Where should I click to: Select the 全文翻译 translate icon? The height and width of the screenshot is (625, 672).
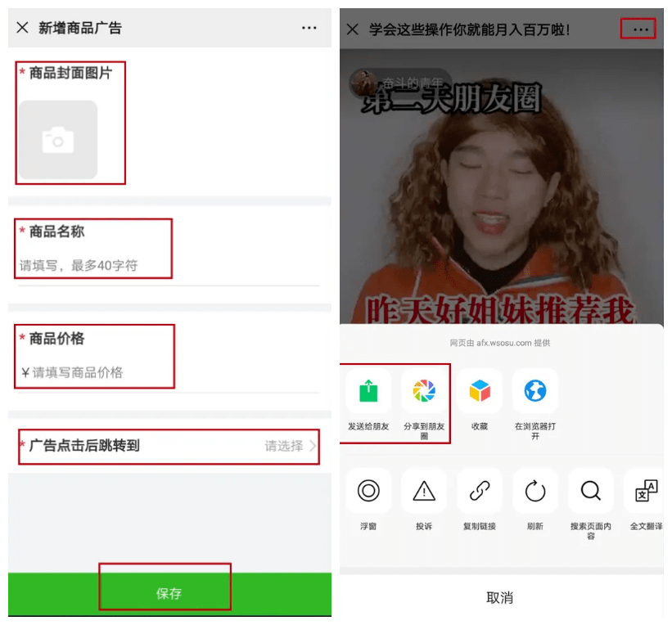click(646, 491)
